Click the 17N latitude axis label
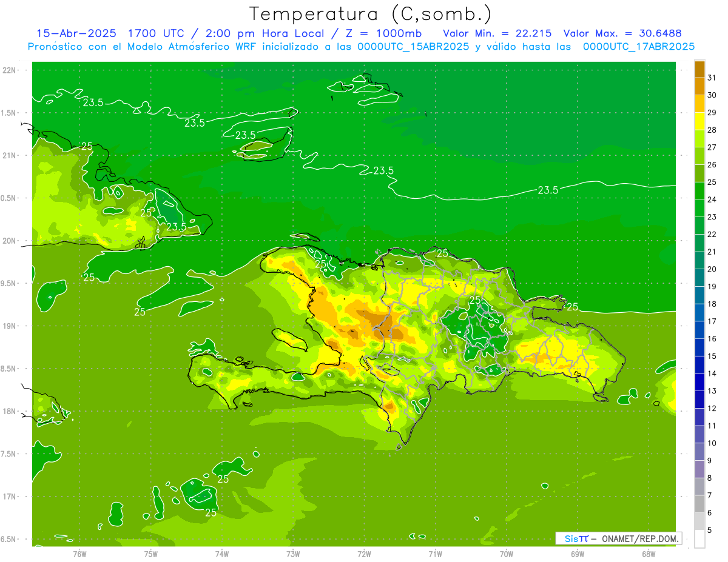 point(9,497)
